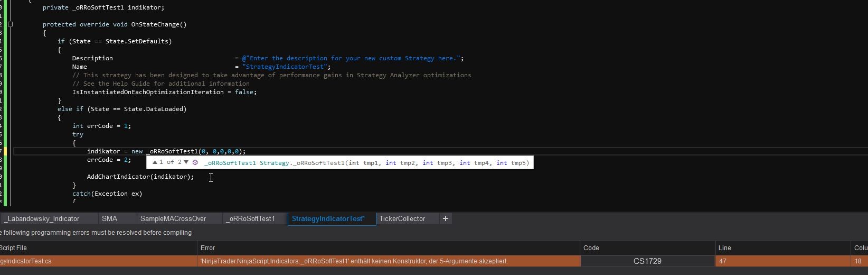The height and width of the screenshot is (275, 868).
Task: Add a new tab with plus button
Action: [x=446, y=218]
